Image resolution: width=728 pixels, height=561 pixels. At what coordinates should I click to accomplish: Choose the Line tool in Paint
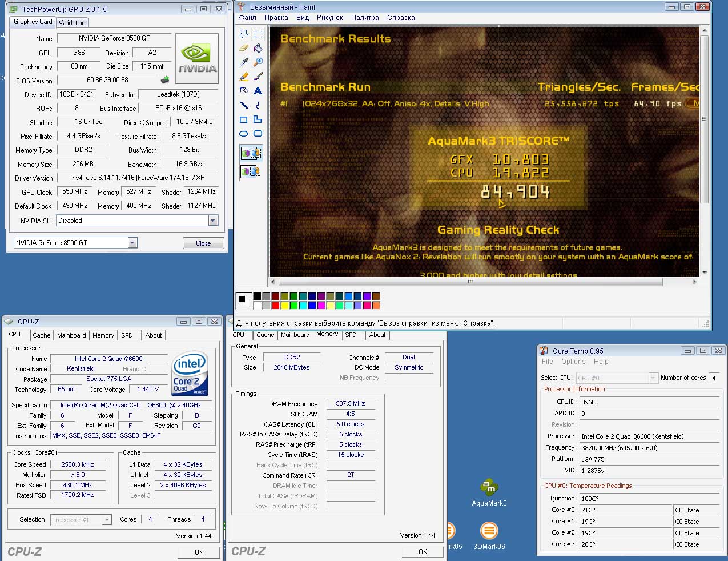point(244,105)
